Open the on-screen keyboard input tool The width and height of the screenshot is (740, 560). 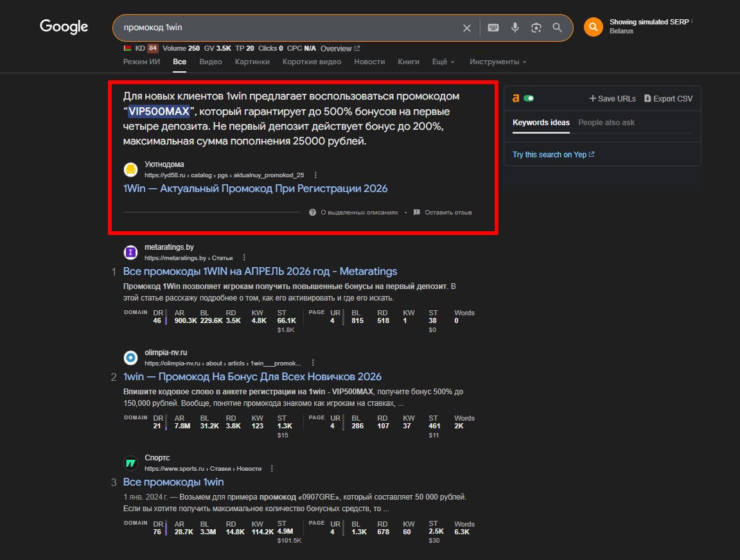click(x=493, y=28)
